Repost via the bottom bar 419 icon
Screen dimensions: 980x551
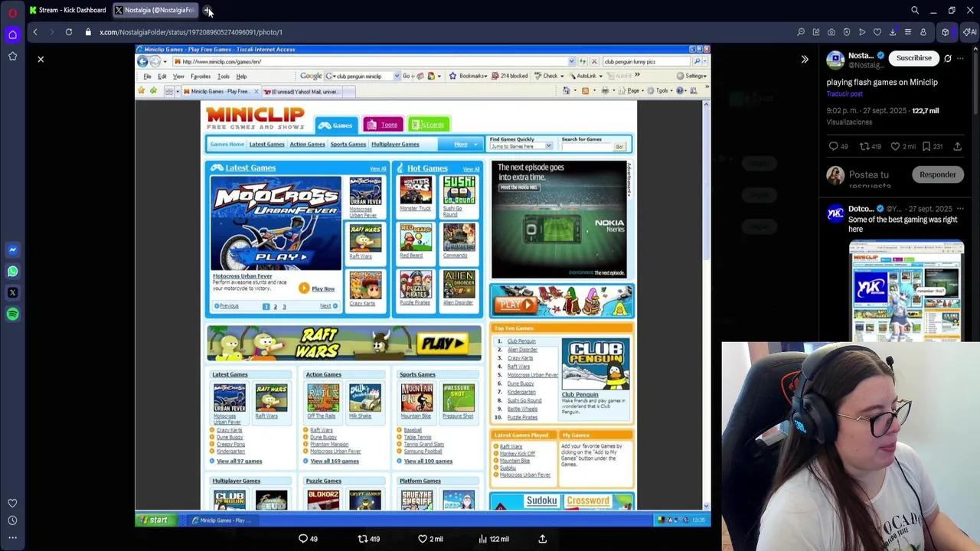(x=369, y=539)
